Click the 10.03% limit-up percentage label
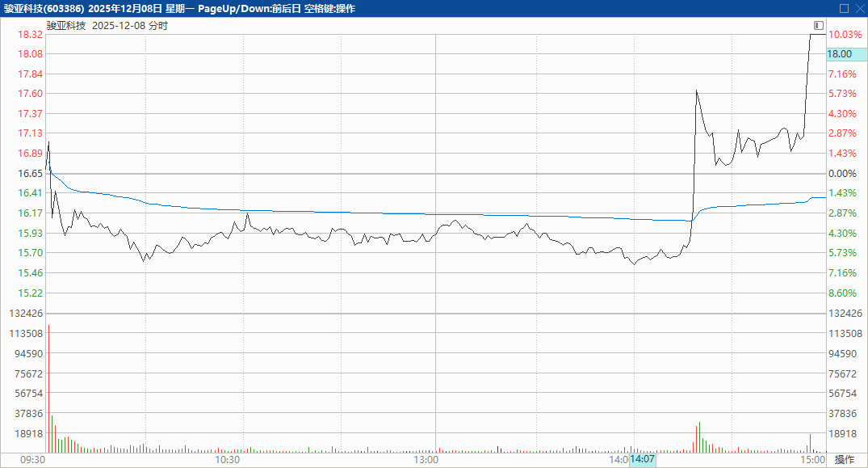 [x=845, y=35]
